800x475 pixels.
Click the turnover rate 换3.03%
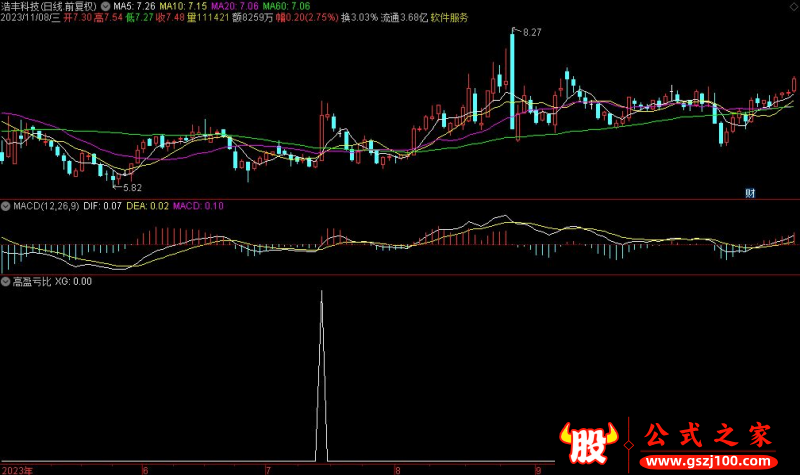[359, 18]
